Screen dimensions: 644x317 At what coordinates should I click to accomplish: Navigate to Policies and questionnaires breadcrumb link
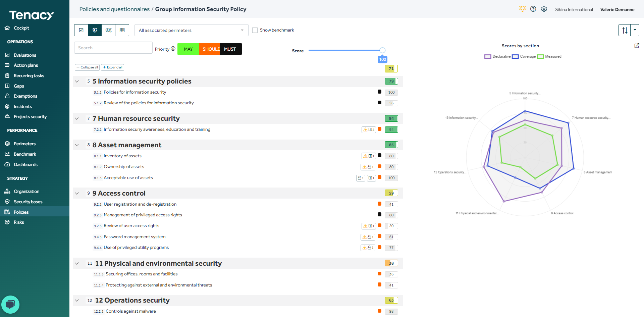(114, 9)
